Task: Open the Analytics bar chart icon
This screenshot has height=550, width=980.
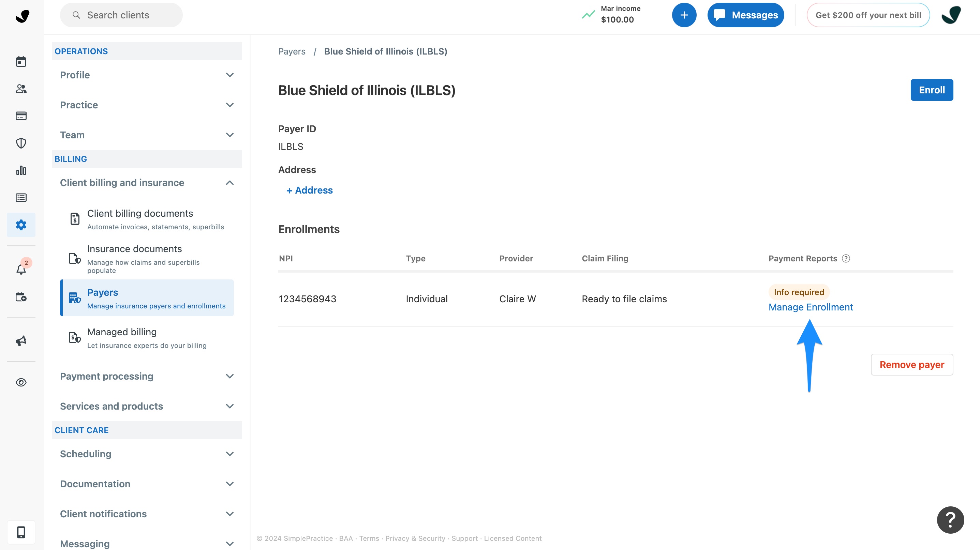Action: 21,170
